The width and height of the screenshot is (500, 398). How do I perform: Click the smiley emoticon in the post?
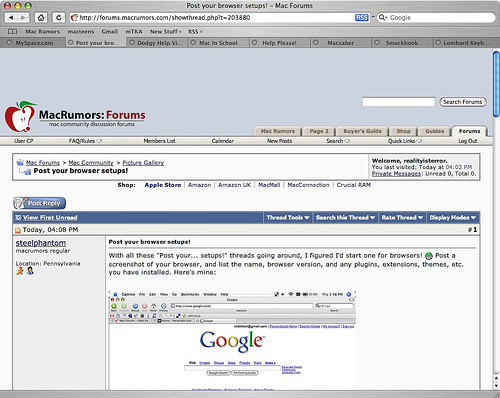(429, 256)
